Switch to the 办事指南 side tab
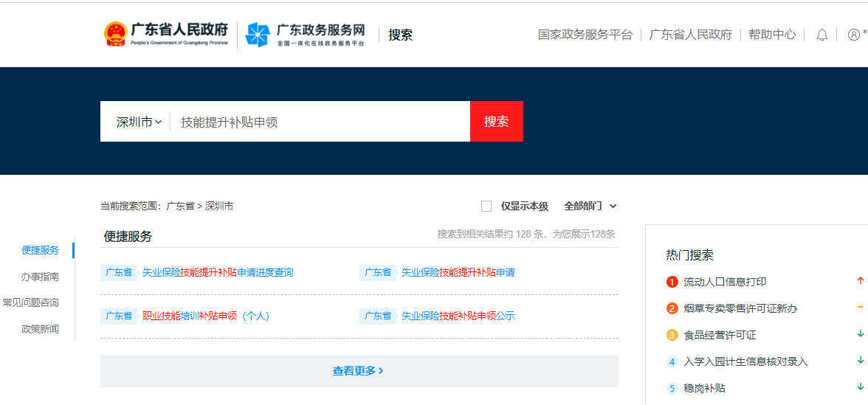Viewport: 868px width, 405px height. 40,277
